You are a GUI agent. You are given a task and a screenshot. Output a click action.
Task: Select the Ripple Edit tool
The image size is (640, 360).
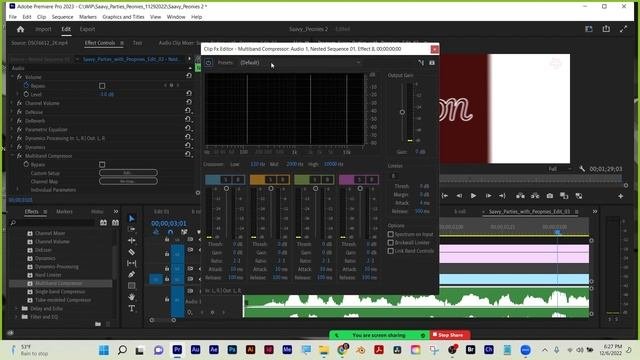click(x=131, y=241)
